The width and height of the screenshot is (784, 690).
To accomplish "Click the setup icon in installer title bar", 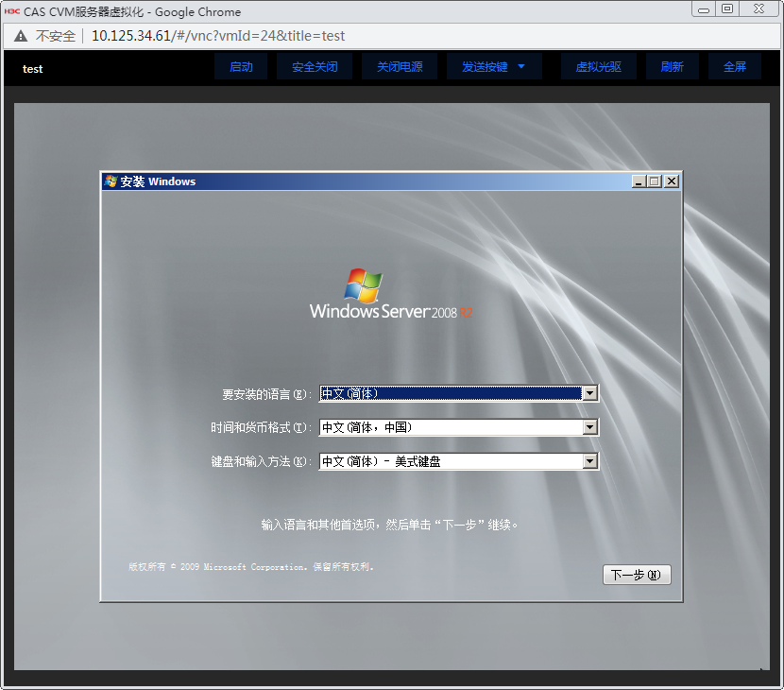I will 111,181.
